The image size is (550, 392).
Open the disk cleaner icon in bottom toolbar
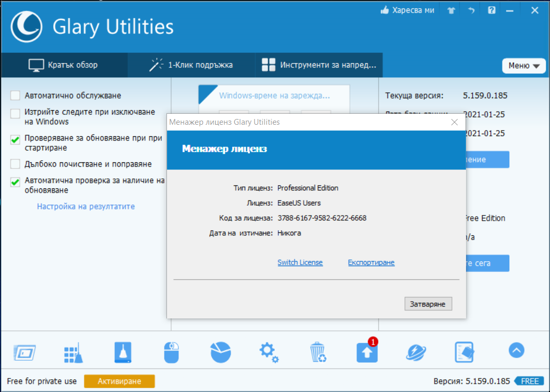tap(25, 352)
